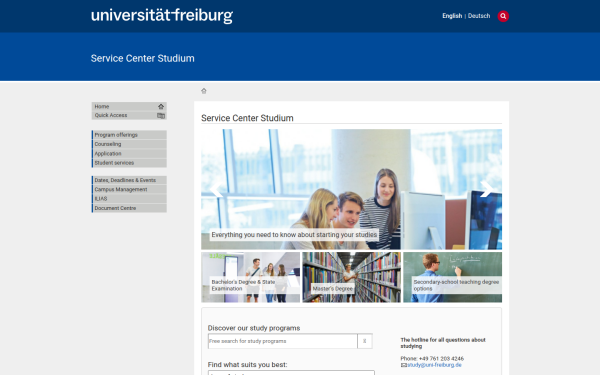Click the email envelope icon
The width and height of the screenshot is (600, 375).
click(x=403, y=365)
